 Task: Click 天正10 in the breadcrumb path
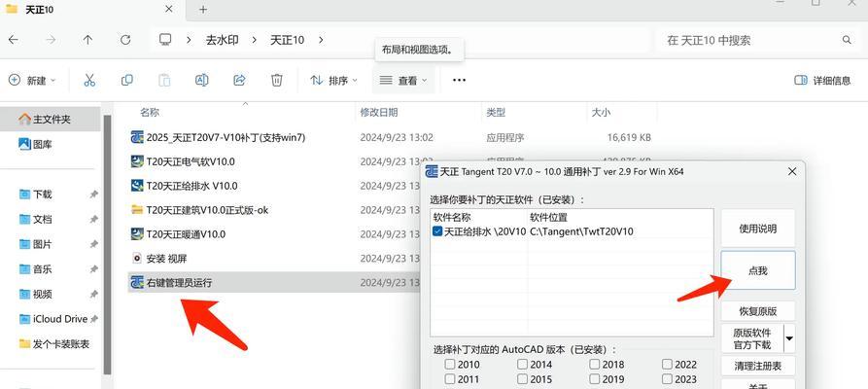click(287, 40)
